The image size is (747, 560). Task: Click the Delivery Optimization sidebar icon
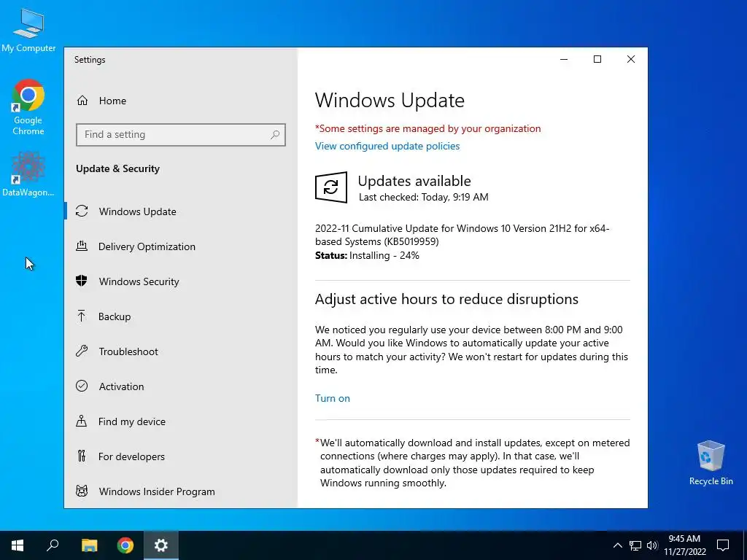[82, 246]
